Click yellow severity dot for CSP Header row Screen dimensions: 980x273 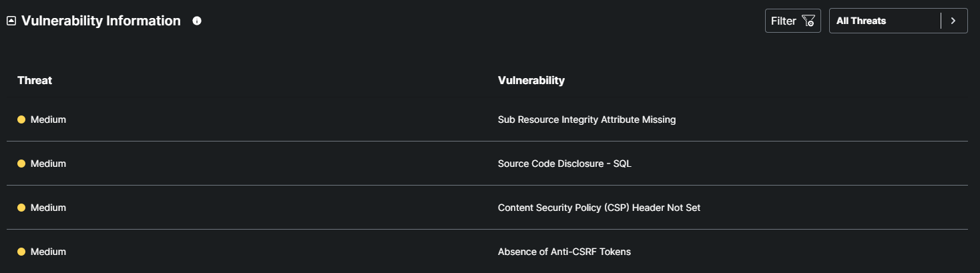(x=21, y=208)
